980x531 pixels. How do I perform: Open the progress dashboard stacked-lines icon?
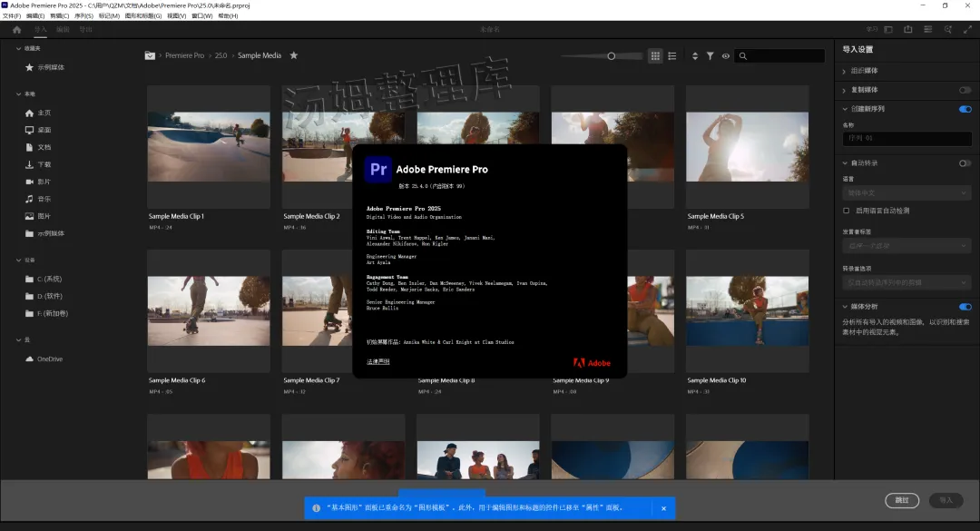point(928,29)
